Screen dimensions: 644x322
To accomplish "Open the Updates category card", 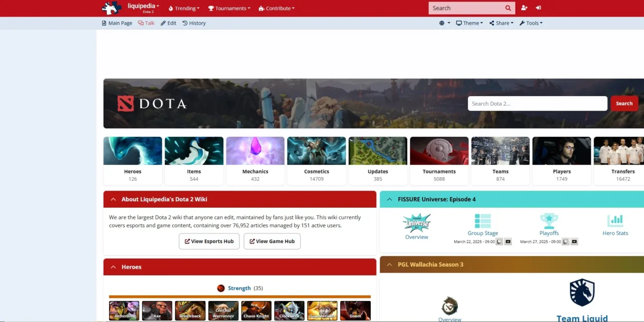I will [x=378, y=160].
